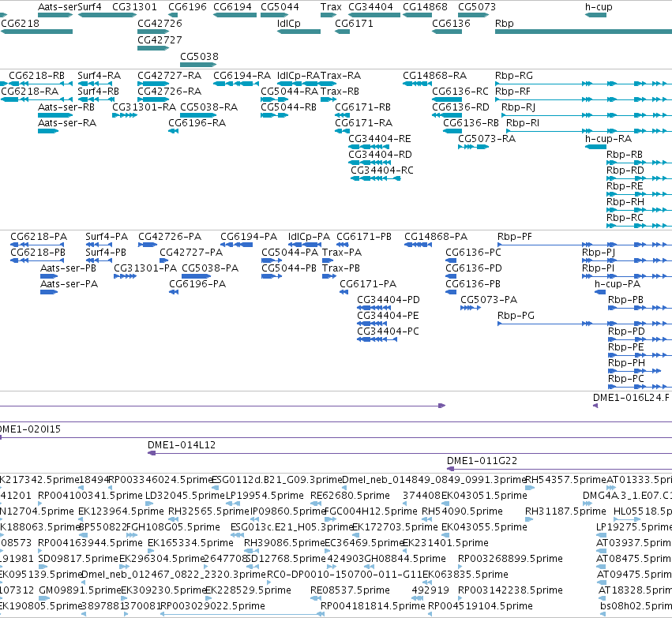Click the CG6194-RA transcript label
The height and width of the screenshot is (618, 672).
242,76
